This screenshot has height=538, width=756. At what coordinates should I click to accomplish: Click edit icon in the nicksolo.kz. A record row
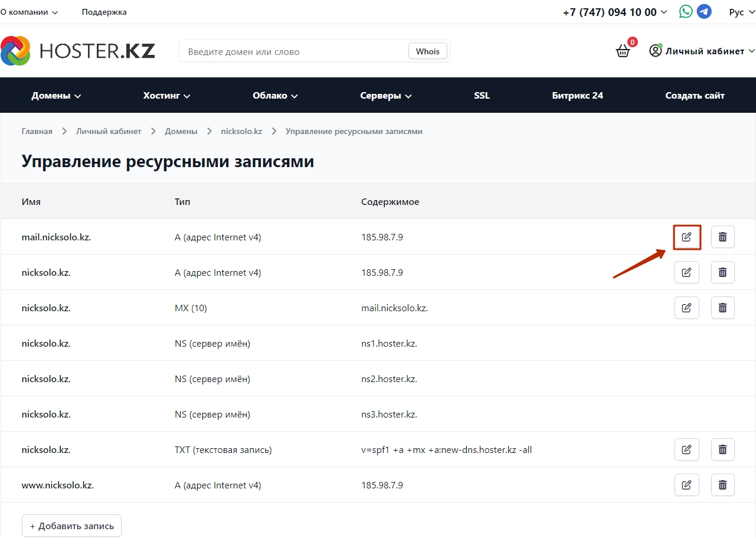click(x=686, y=272)
